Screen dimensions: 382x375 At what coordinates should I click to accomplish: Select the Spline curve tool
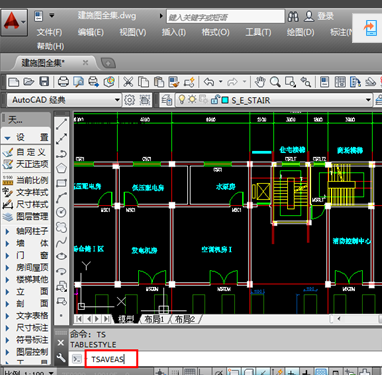tap(61, 242)
